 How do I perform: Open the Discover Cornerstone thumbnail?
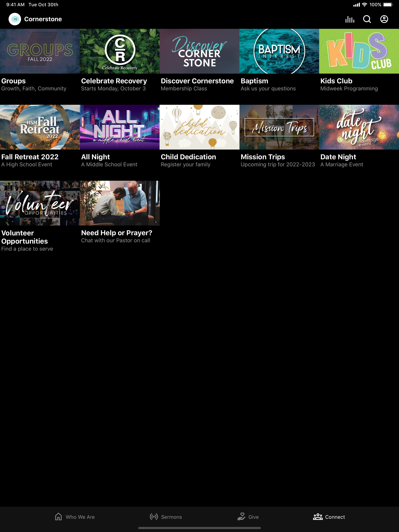coord(199,51)
